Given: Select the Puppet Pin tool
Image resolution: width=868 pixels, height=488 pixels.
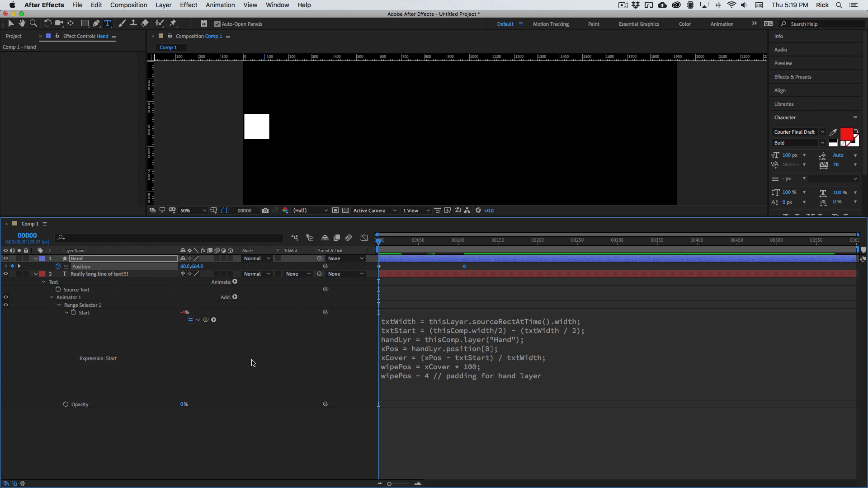Looking at the screenshot, I should pyautogui.click(x=173, y=23).
